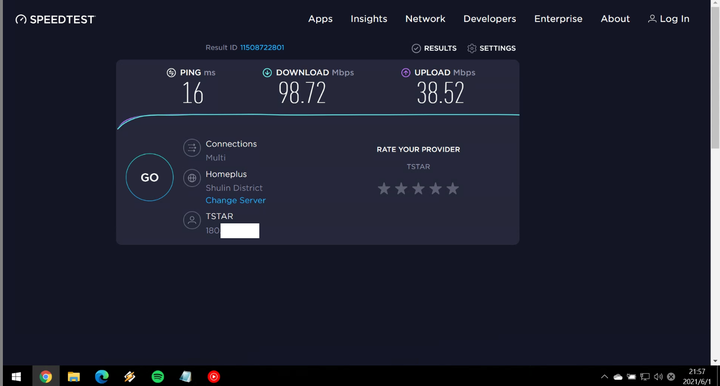The width and height of the screenshot is (720, 386).
Task: Click the TSTAR provider user icon
Action: pos(192,220)
